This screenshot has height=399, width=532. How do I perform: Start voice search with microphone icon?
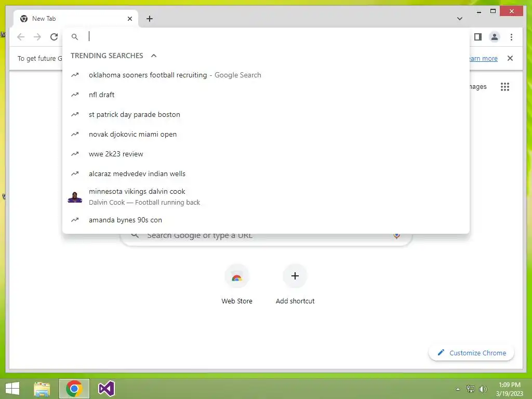pyautogui.click(x=396, y=235)
